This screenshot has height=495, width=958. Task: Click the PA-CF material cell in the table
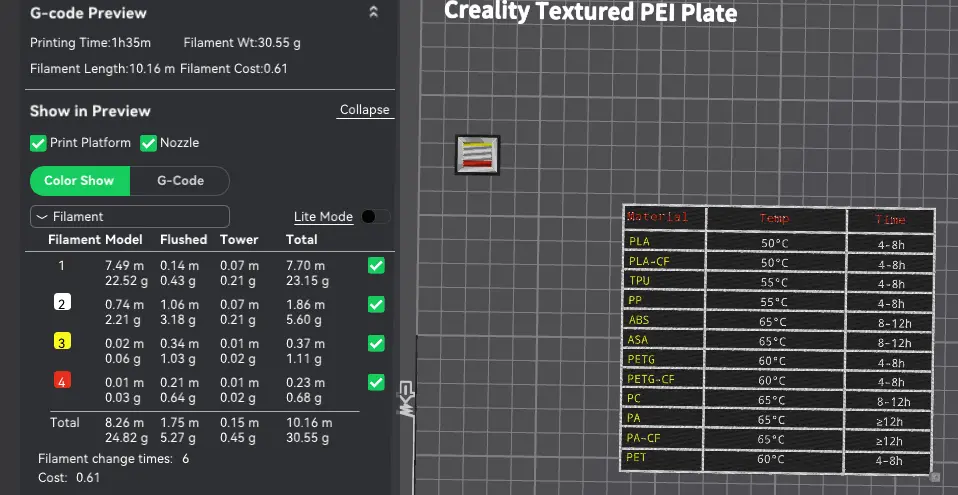(664, 438)
